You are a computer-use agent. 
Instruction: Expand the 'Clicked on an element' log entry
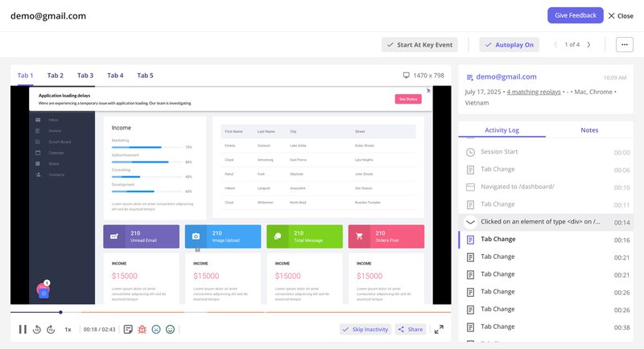pyautogui.click(x=470, y=222)
